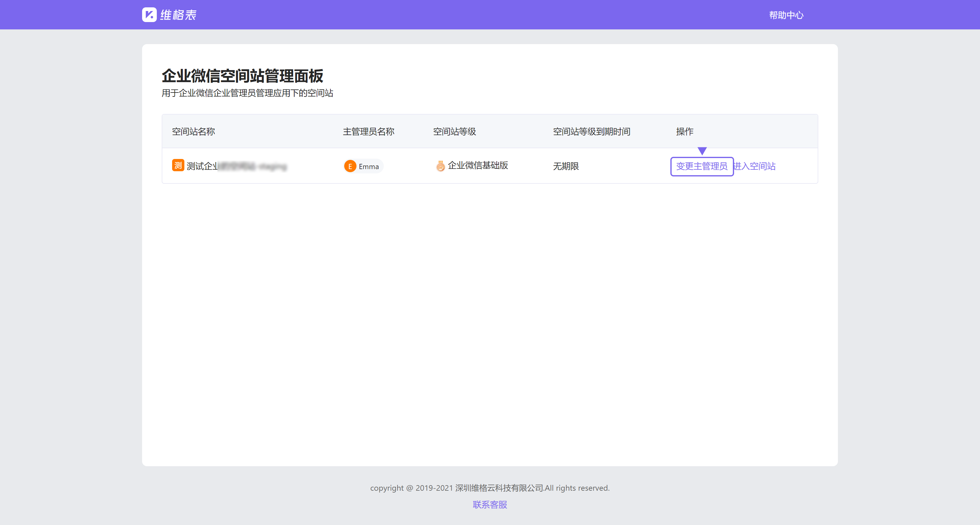The image size is (980, 525).
Task: Click the Emma admin name tag
Action: (x=368, y=167)
